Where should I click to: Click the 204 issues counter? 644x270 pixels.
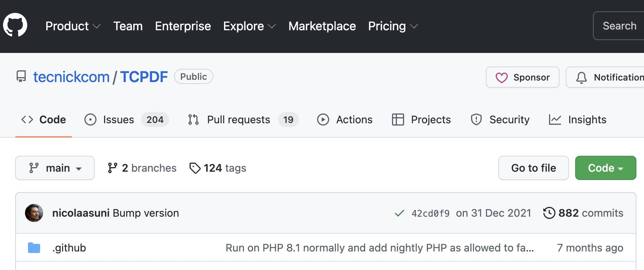(x=155, y=119)
